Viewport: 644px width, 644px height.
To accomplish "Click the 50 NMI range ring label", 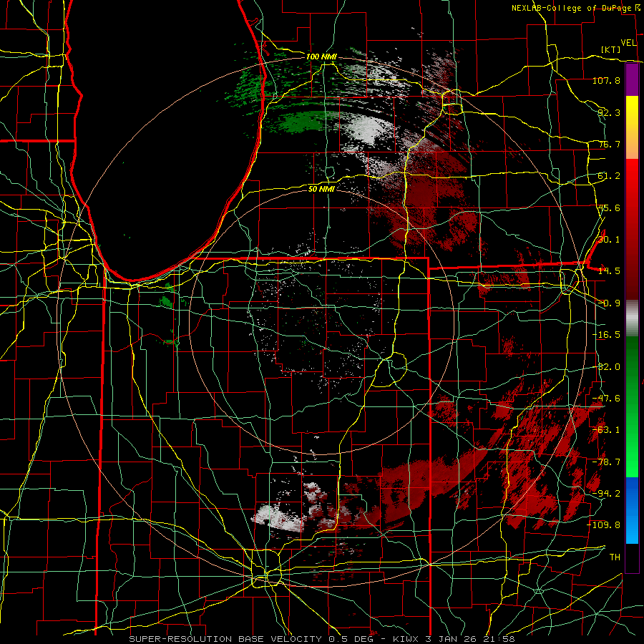I will coord(321,189).
